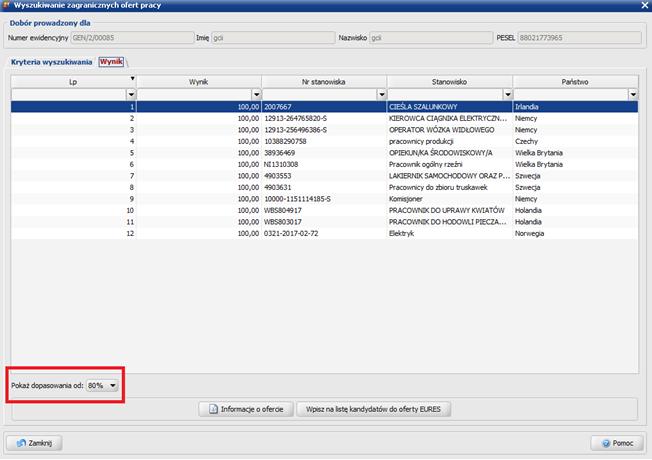The height and width of the screenshot is (460, 652).
Task: Click the Numer ewidencyjny field
Action: coord(132,38)
